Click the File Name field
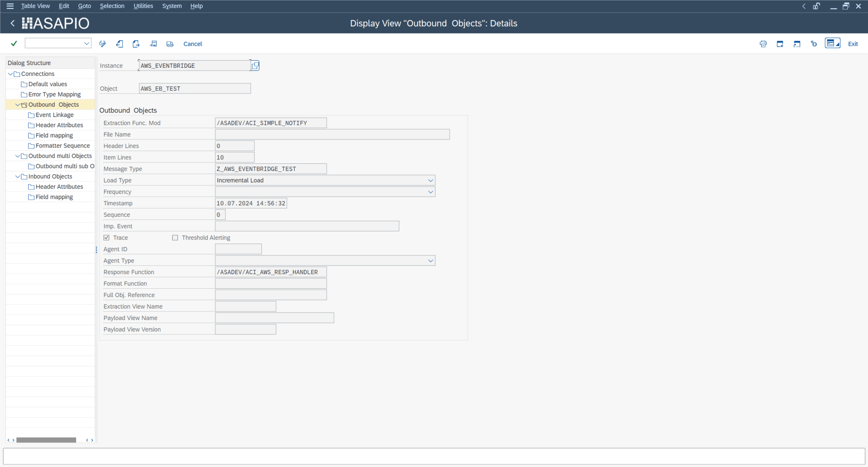 [x=332, y=134]
